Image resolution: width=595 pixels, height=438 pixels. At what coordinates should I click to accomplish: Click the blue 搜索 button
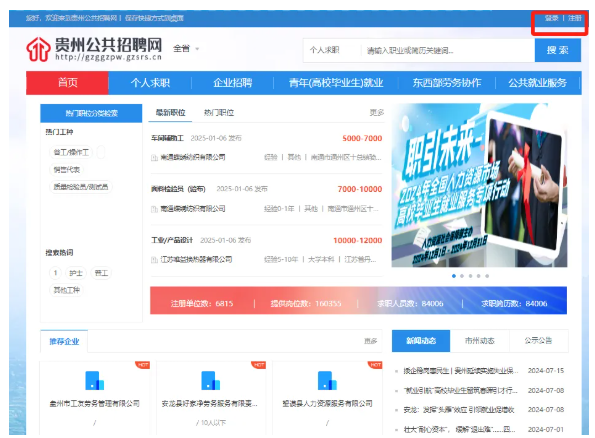pyautogui.click(x=557, y=50)
